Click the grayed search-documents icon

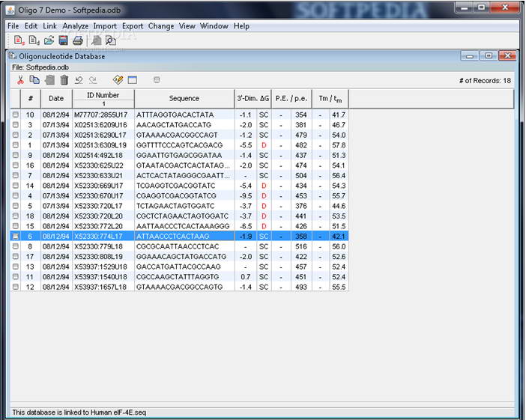(x=96, y=40)
